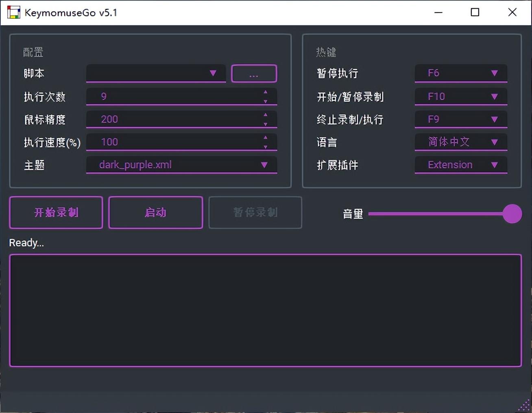Click the 暂停执行 label
532x413 pixels.
[338, 73]
